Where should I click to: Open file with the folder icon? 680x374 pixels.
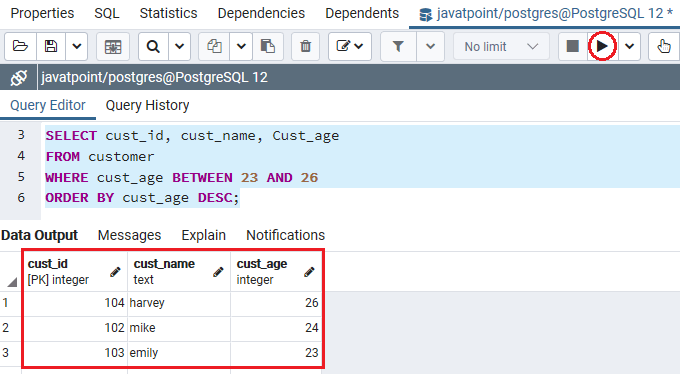pyautogui.click(x=20, y=46)
